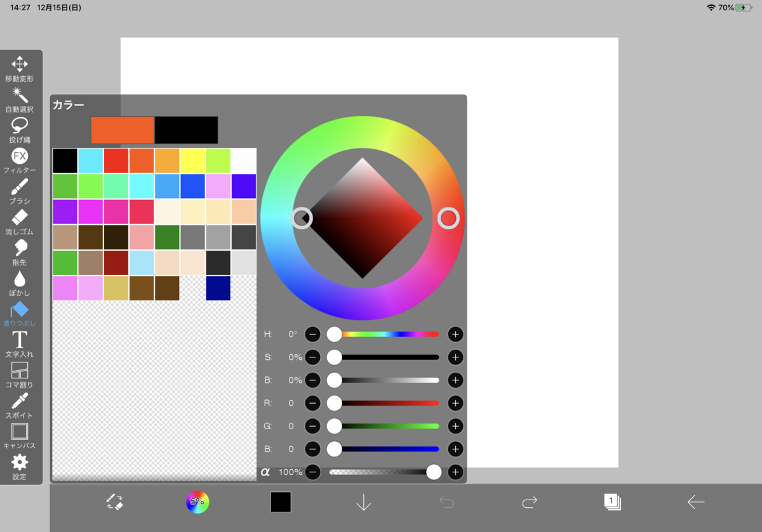Increase saturation with S plus button
This screenshot has height=532, width=762.
coord(455,357)
